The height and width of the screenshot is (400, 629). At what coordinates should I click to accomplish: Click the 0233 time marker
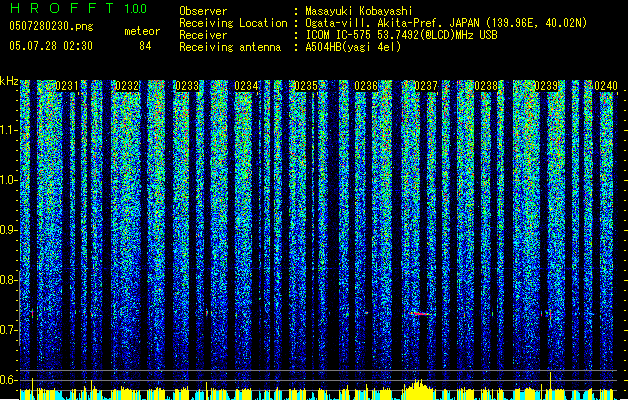187,86
